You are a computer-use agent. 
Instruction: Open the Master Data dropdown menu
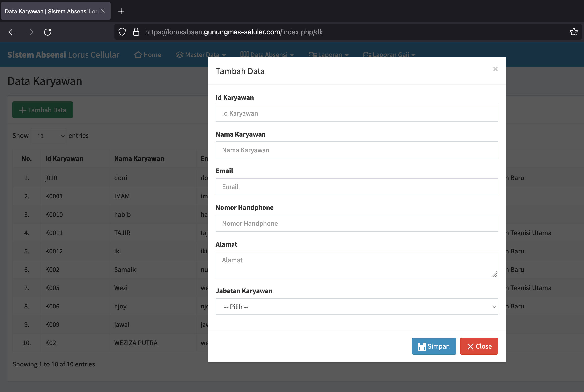pyautogui.click(x=201, y=55)
